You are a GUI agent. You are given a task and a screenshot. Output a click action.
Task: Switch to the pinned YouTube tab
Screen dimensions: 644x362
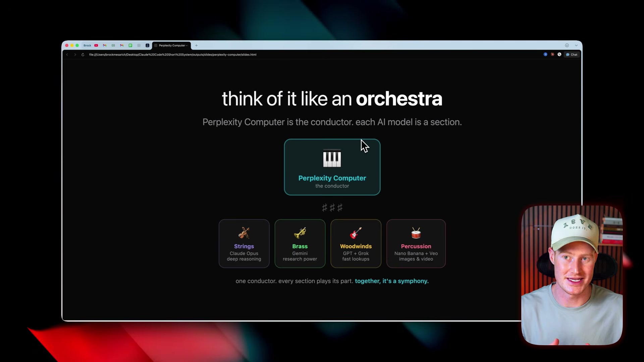pos(96,46)
